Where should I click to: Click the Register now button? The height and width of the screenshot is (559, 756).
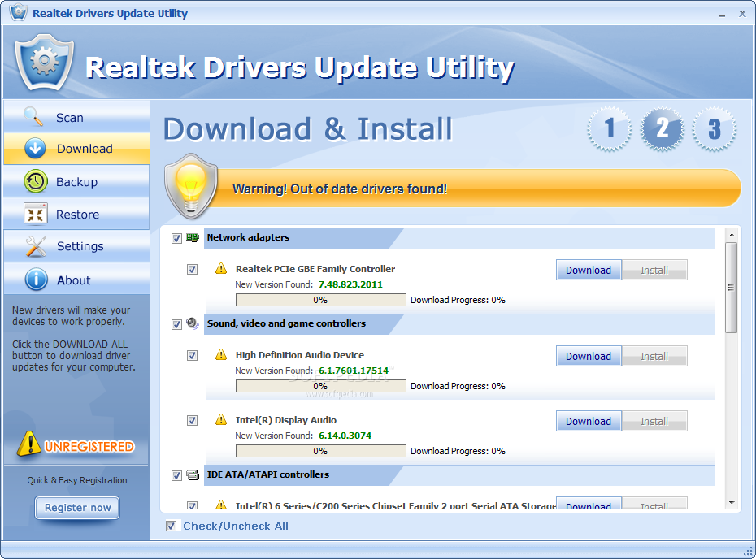[77, 508]
